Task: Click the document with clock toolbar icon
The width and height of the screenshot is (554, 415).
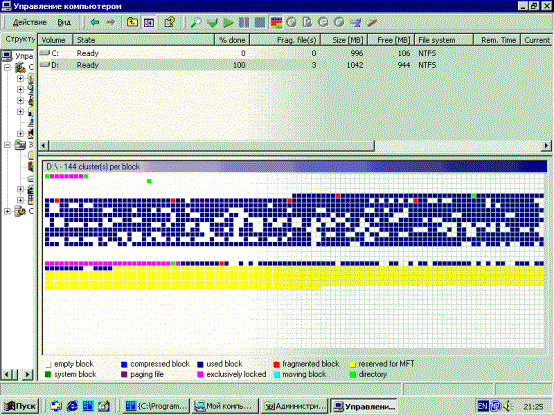Action: tap(307, 23)
